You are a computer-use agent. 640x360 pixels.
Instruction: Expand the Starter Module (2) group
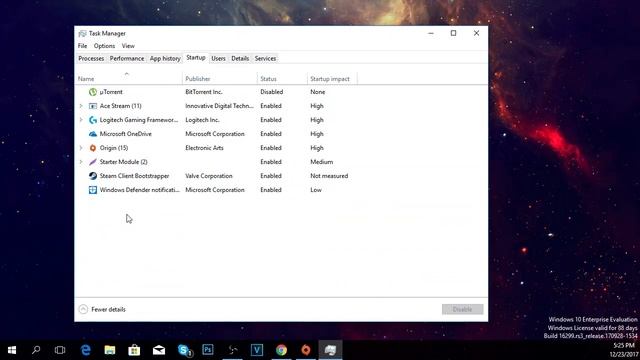(x=81, y=162)
